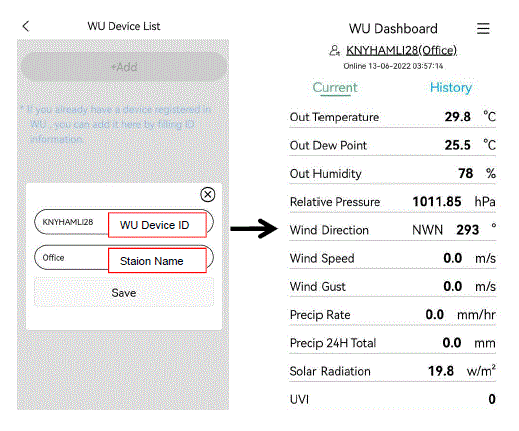The image size is (519, 431).
Task: Select the Out Temperature row
Action: pyautogui.click(x=392, y=117)
